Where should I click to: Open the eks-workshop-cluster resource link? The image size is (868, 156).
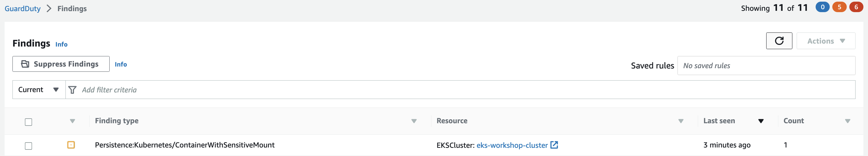point(512,145)
